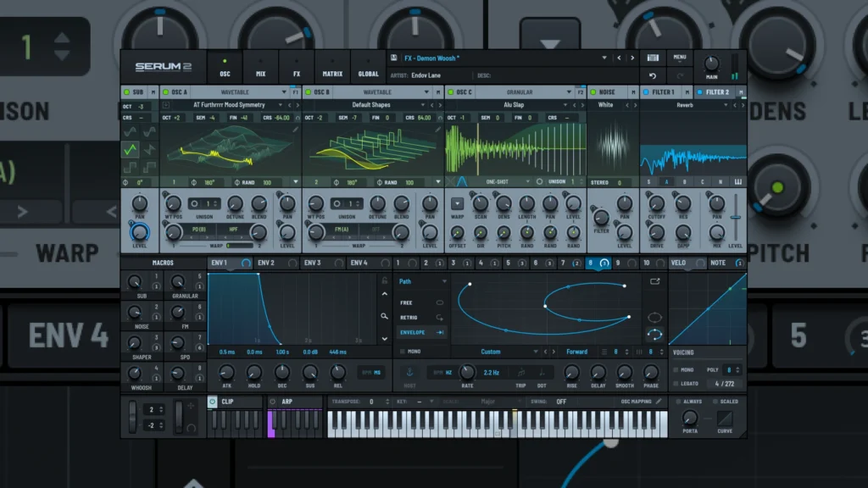Click the pitch bend wheel strip
This screenshot has width=868, height=488.
(x=132, y=417)
